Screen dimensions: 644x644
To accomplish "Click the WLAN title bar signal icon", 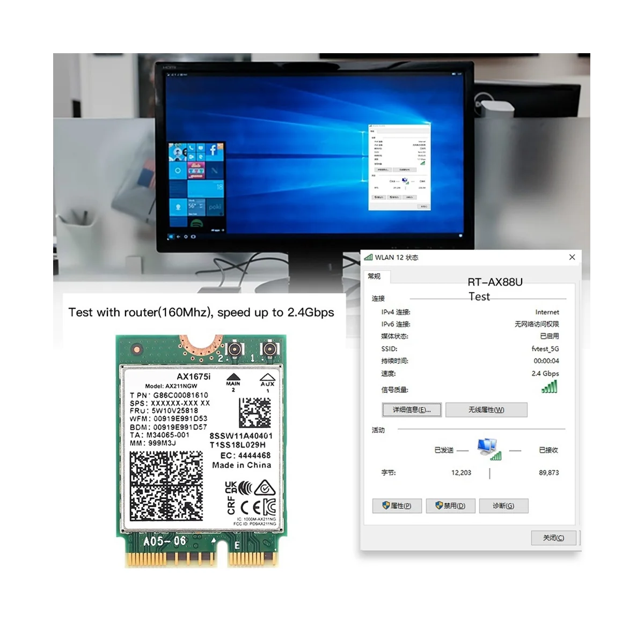I will pyautogui.click(x=368, y=257).
